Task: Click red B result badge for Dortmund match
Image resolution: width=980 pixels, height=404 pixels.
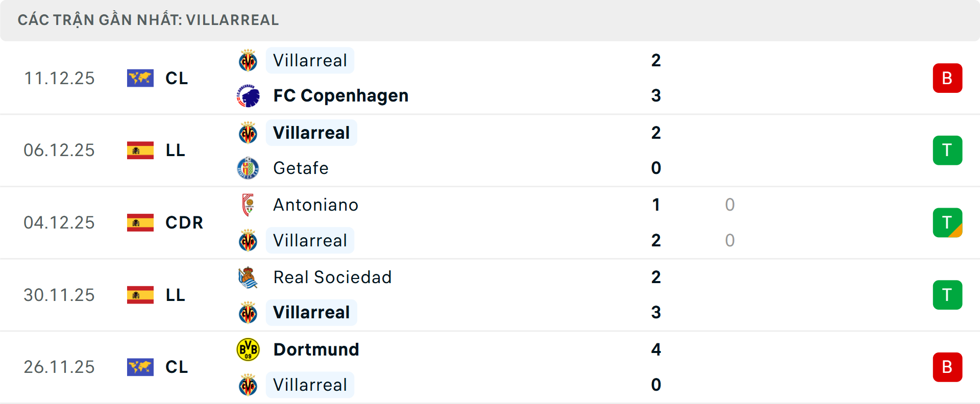Action: (x=947, y=367)
